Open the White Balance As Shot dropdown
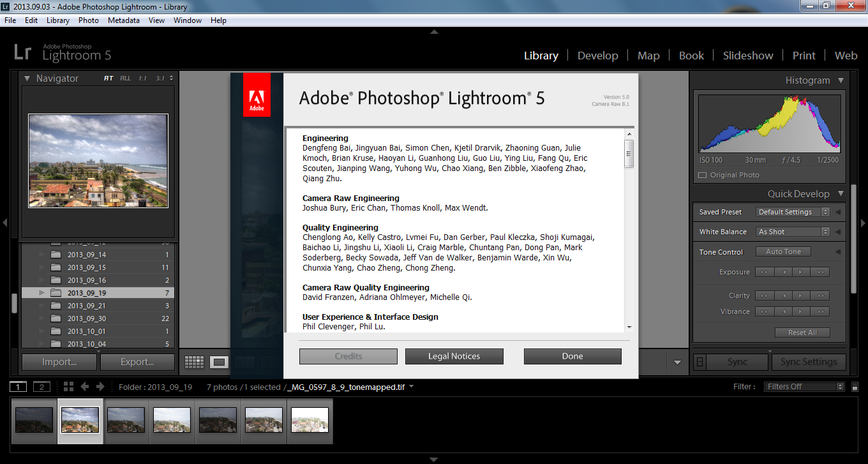Screen dimensions: 868x464 [793, 232]
